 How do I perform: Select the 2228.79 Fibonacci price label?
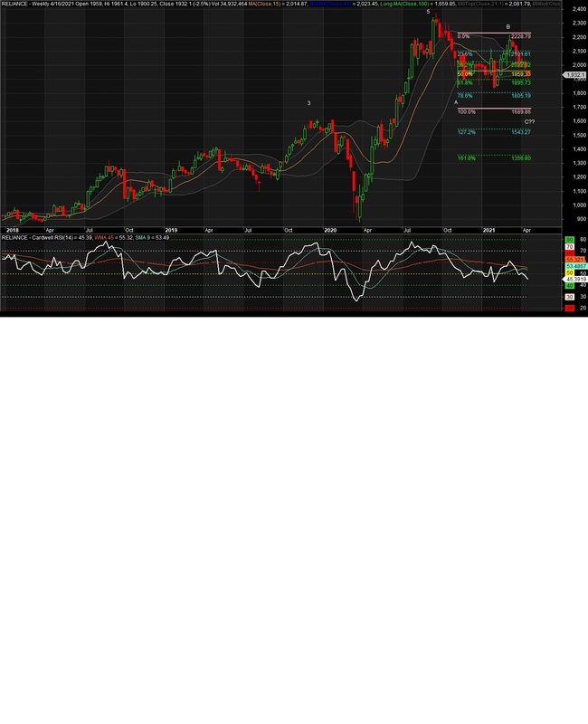click(521, 36)
